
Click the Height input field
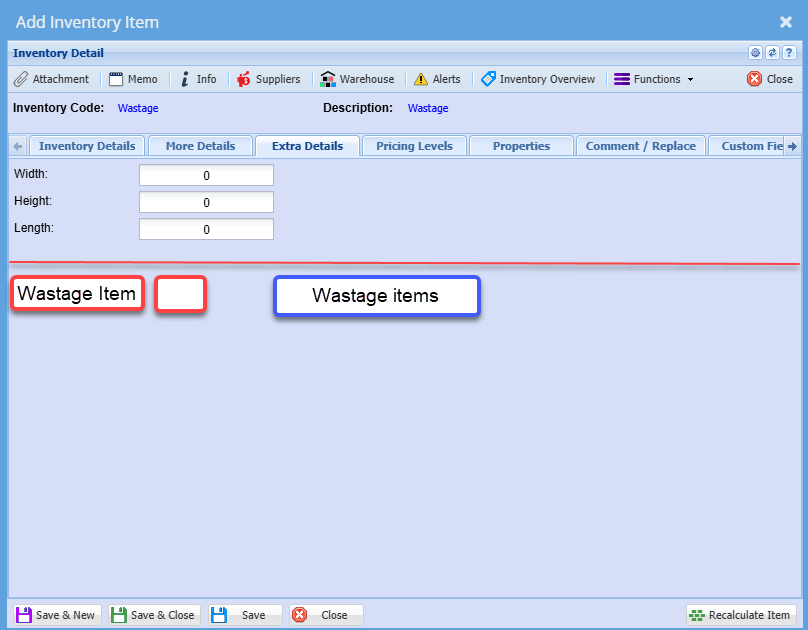[x=206, y=202]
